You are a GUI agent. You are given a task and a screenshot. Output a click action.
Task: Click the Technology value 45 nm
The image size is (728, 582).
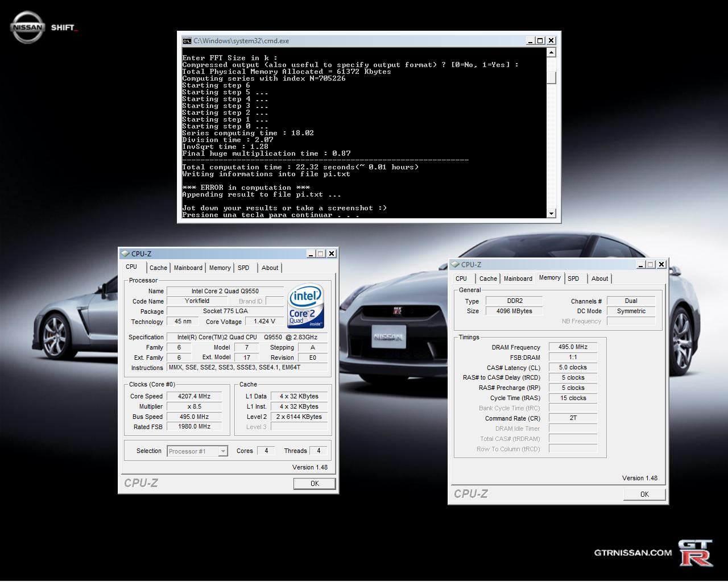[183, 322]
